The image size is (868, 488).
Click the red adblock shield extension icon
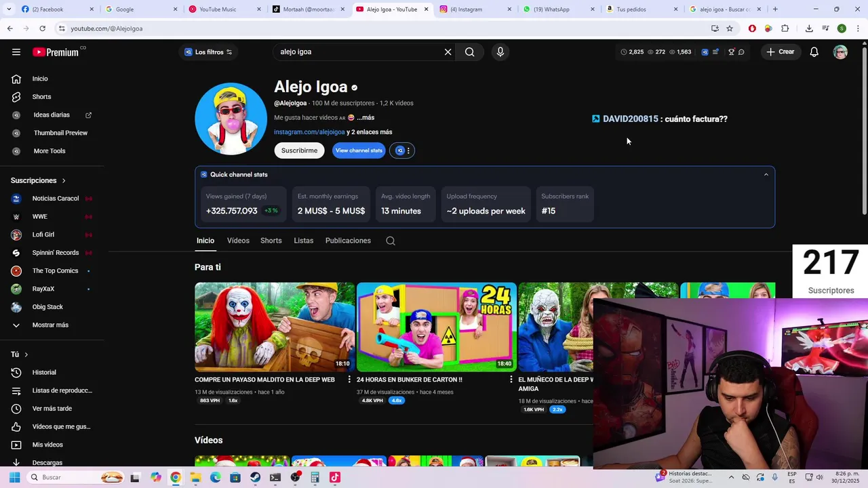(752, 28)
